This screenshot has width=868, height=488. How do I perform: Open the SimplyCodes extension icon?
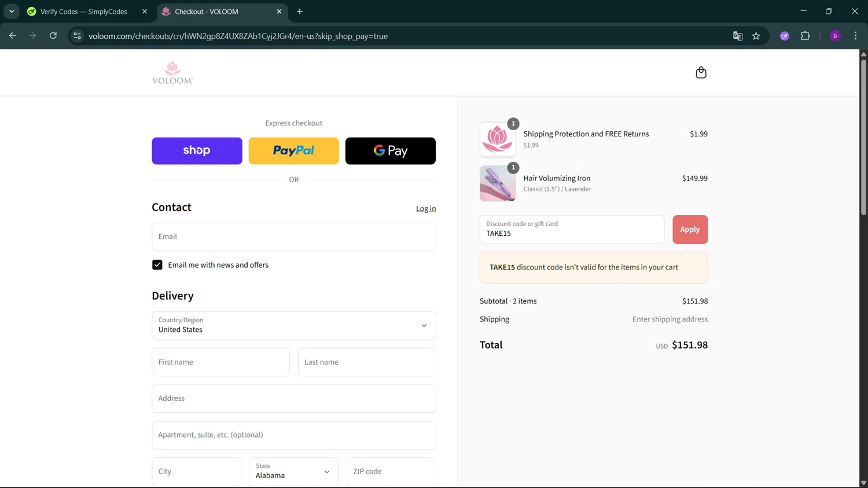point(785,36)
